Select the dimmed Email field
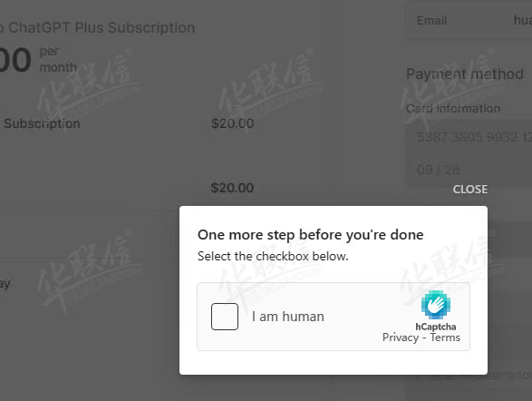The height and width of the screenshot is (401, 532). 469,20
